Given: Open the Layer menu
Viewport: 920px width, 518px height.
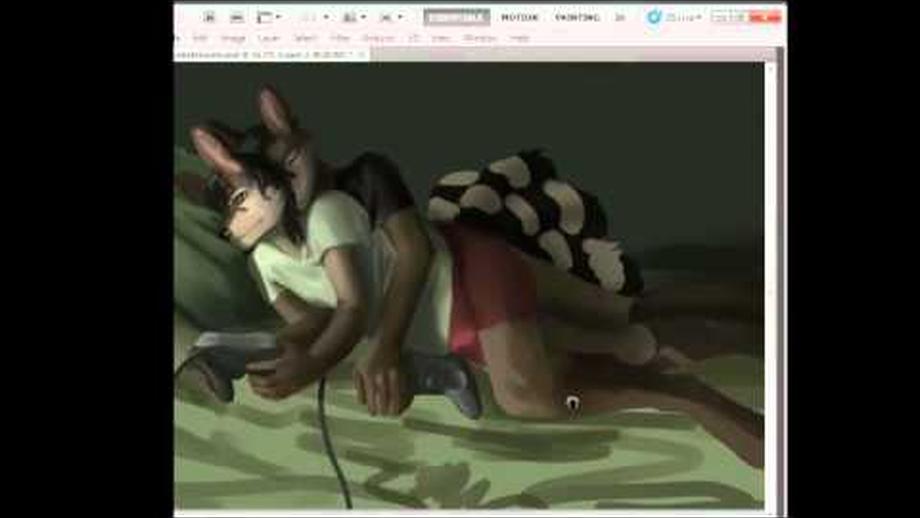Looking at the screenshot, I should 269,38.
